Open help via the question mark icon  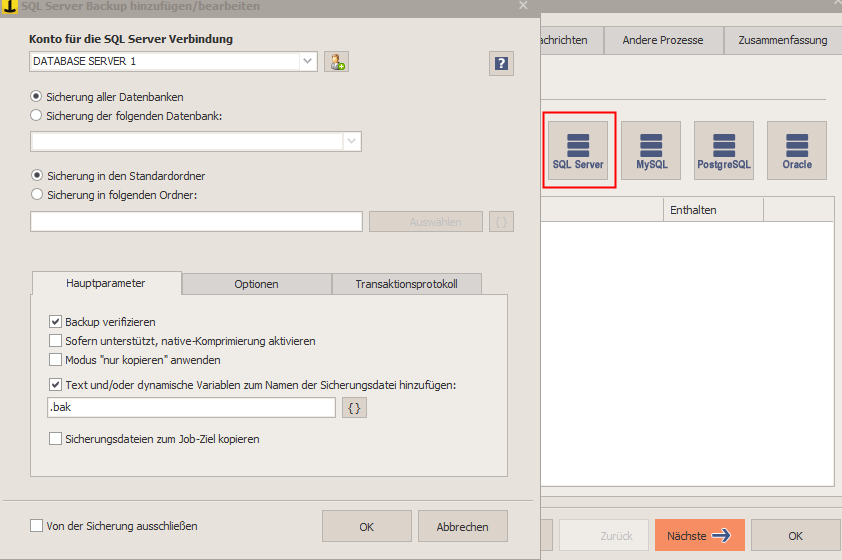tap(501, 63)
